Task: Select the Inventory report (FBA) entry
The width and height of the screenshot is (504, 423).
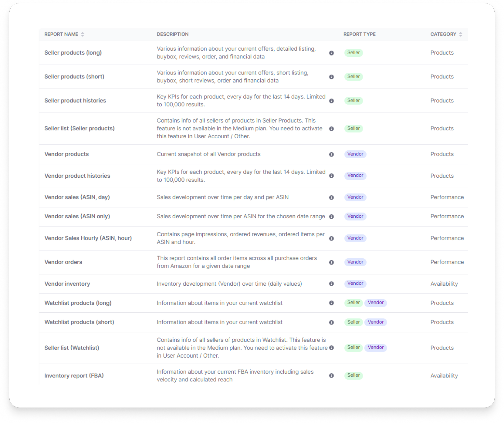Action: coord(74,376)
